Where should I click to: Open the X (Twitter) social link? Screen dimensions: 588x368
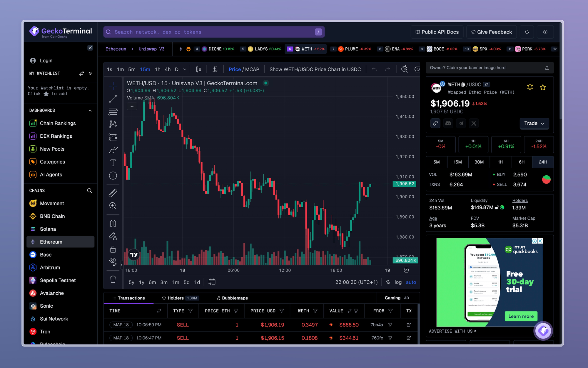tap(474, 123)
